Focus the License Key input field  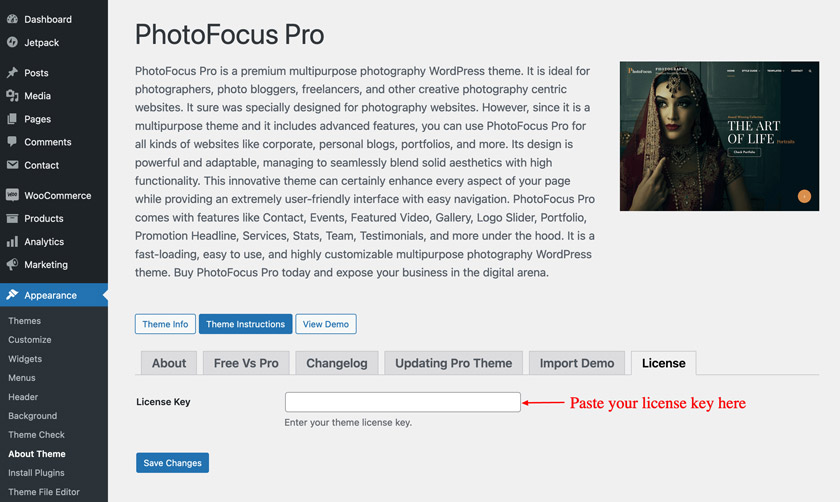tap(402, 402)
